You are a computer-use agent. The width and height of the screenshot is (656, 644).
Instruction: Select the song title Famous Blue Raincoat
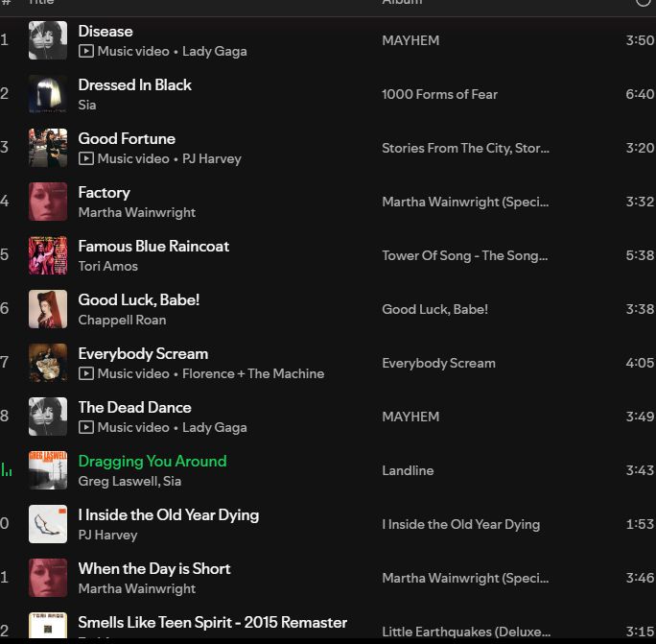153,247
